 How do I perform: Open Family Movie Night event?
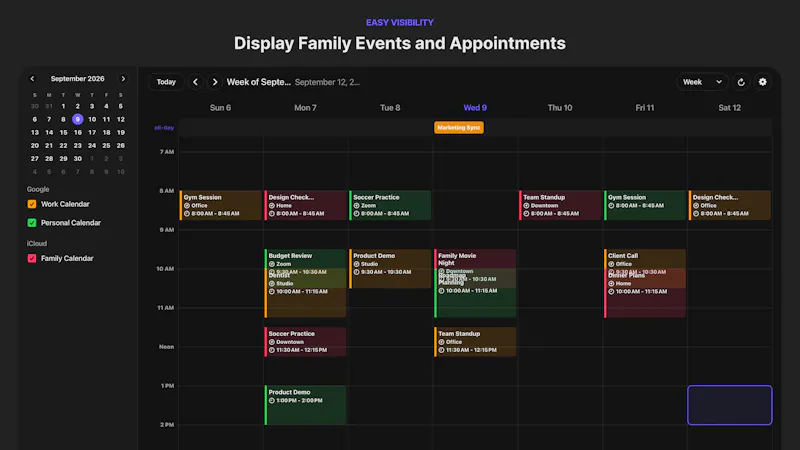coord(475,259)
